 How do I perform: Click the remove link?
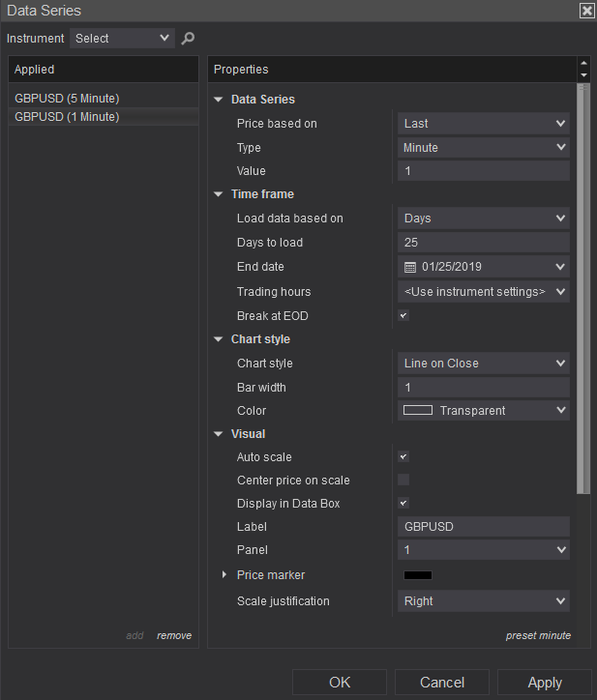click(174, 636)
